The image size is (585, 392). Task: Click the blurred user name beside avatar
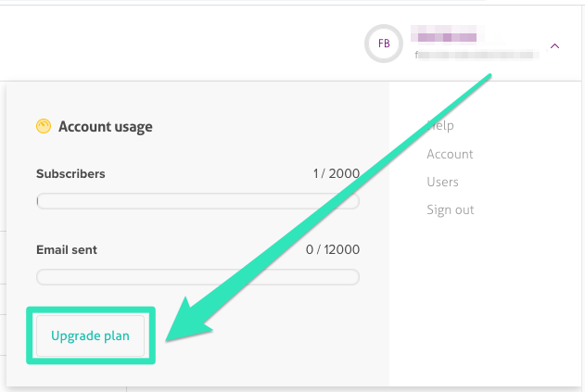[x=447, y=37]
